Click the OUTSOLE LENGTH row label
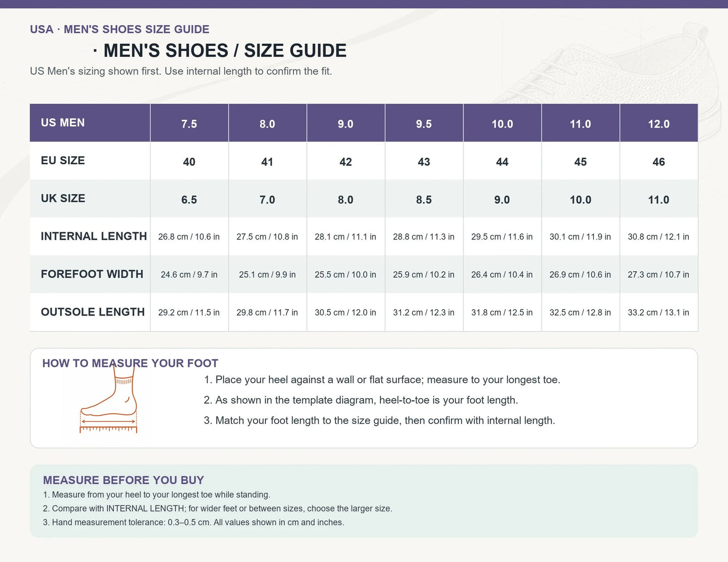Screen dimensions: 728x562 tap(93, 312)
